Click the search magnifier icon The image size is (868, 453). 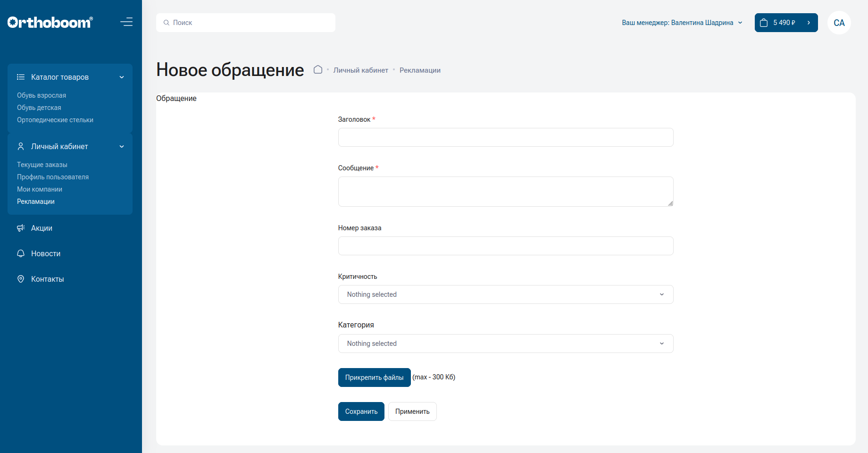click(x=166, y=22)
